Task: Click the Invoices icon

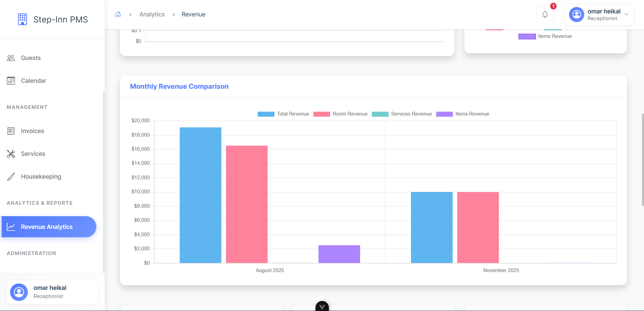Action: click(11, 131)
